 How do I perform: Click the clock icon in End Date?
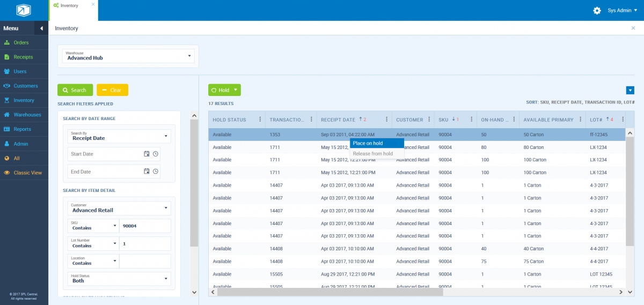coord(156,172)
